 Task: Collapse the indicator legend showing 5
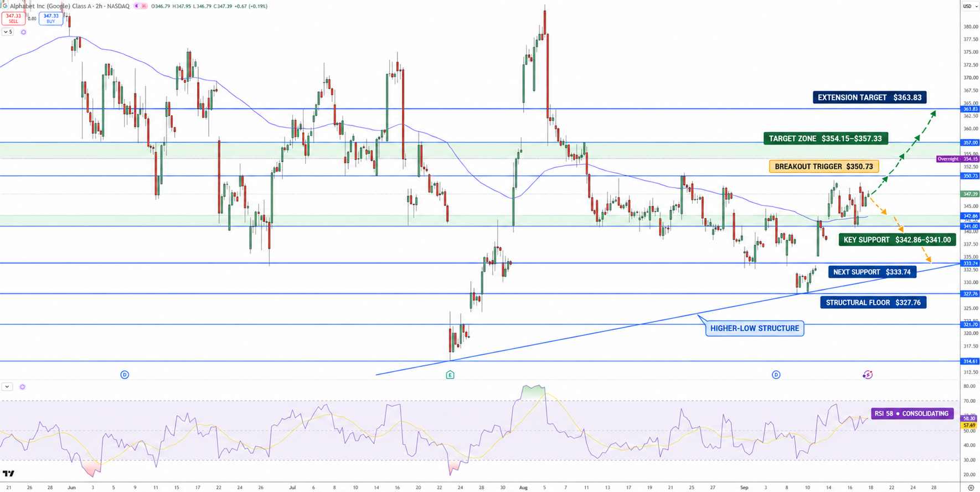point(8,32)
